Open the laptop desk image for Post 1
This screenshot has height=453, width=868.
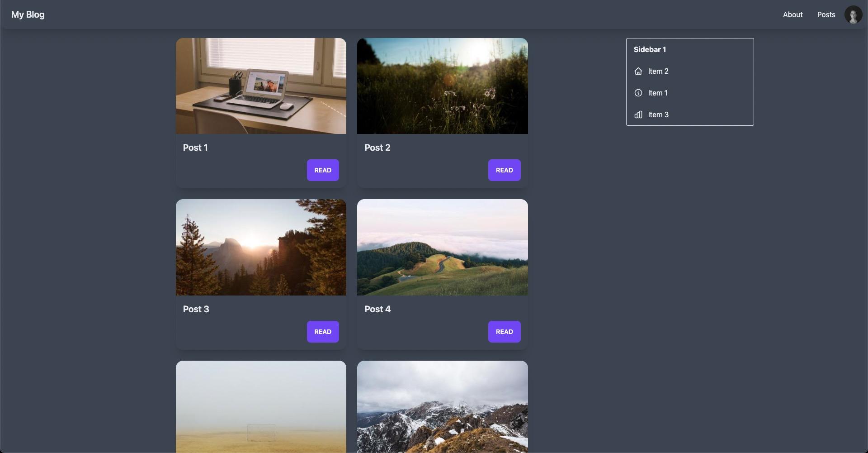pos(261,86)
